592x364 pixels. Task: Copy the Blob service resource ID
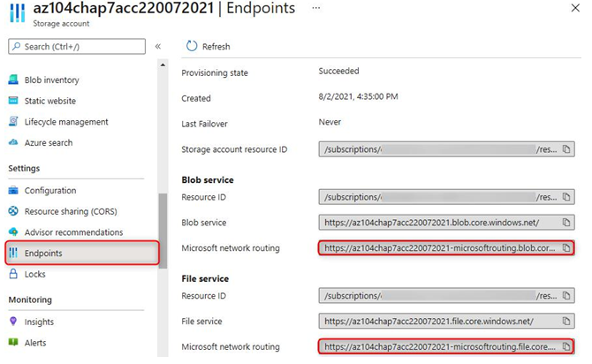coord(566,197)
